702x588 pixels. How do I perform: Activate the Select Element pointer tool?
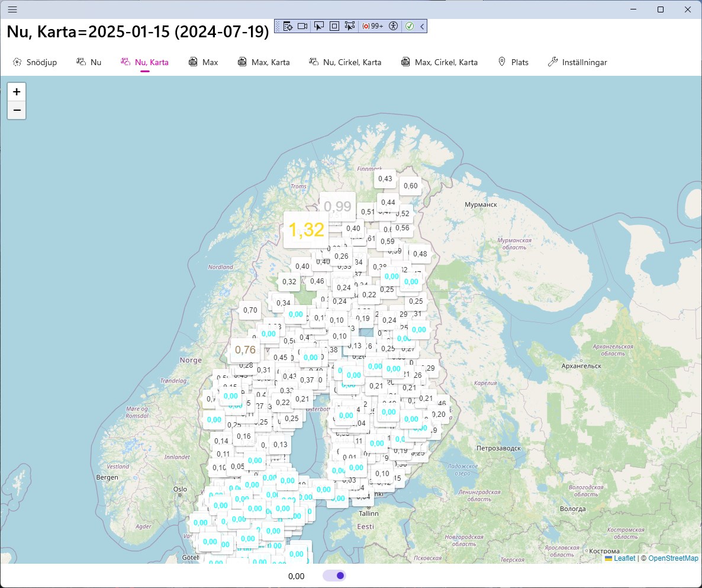319,26
